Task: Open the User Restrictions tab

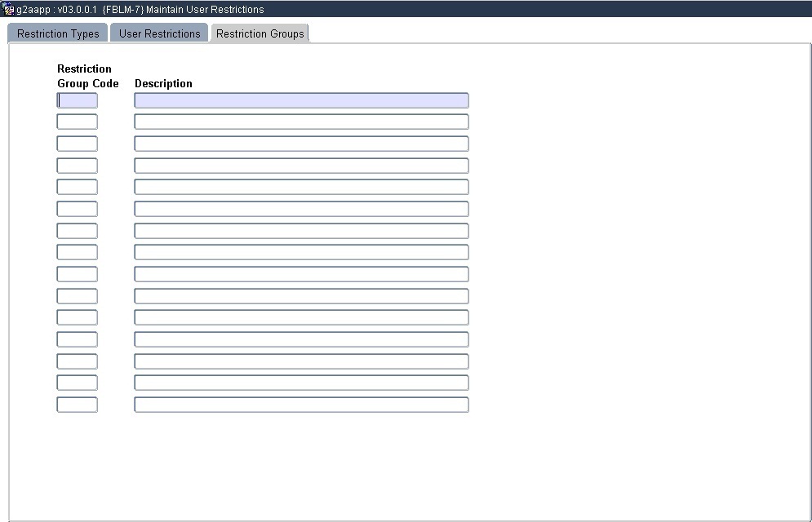Action: 159,33
